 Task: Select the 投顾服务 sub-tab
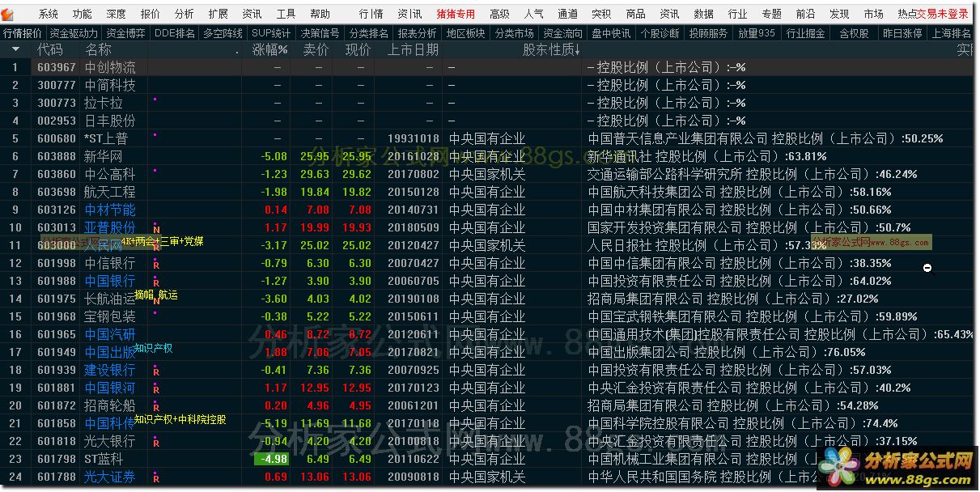click(x=709, y=33)
